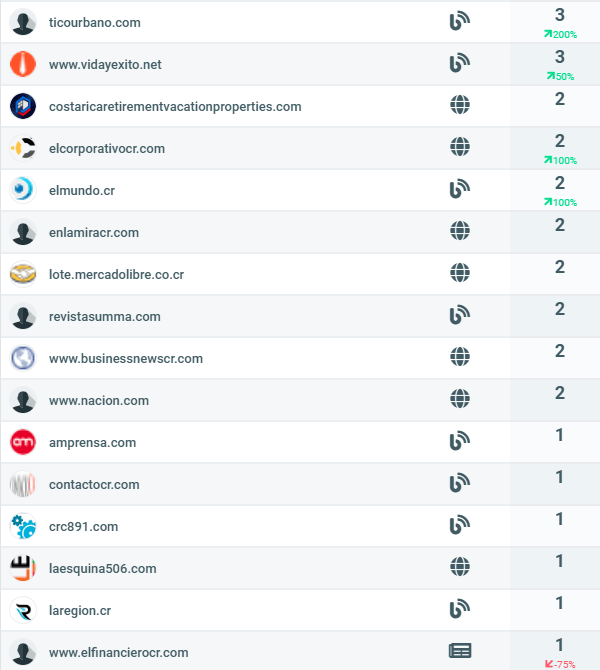600x670 pixels.
Task: Click the globe icon for costaricaretirementvacationproperties.com
Action: pos(460,105)
